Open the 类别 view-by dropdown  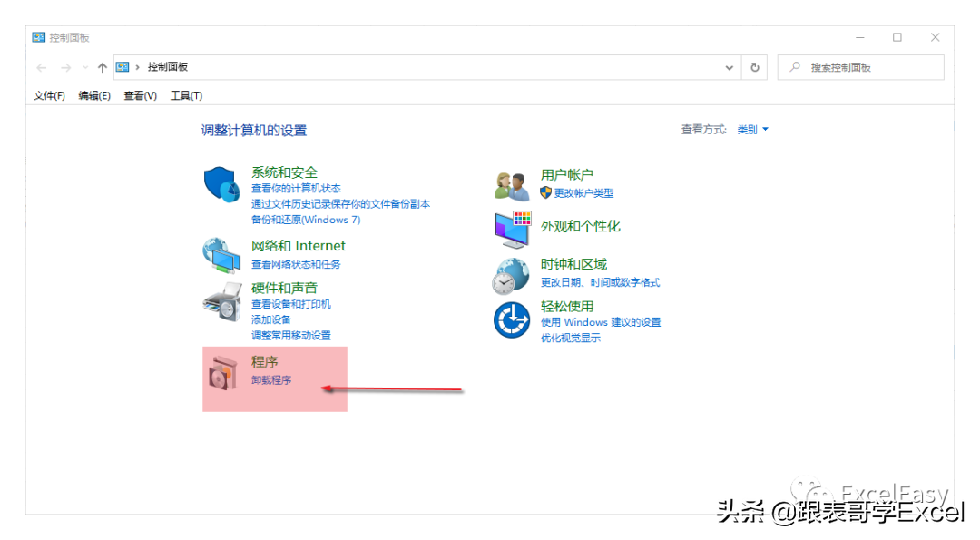tap(752, 130)
